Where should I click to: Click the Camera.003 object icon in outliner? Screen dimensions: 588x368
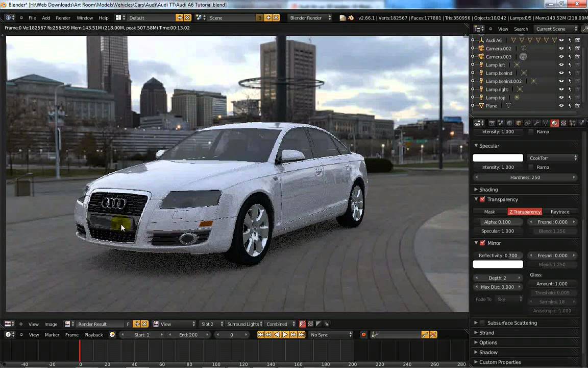point(481,56)
